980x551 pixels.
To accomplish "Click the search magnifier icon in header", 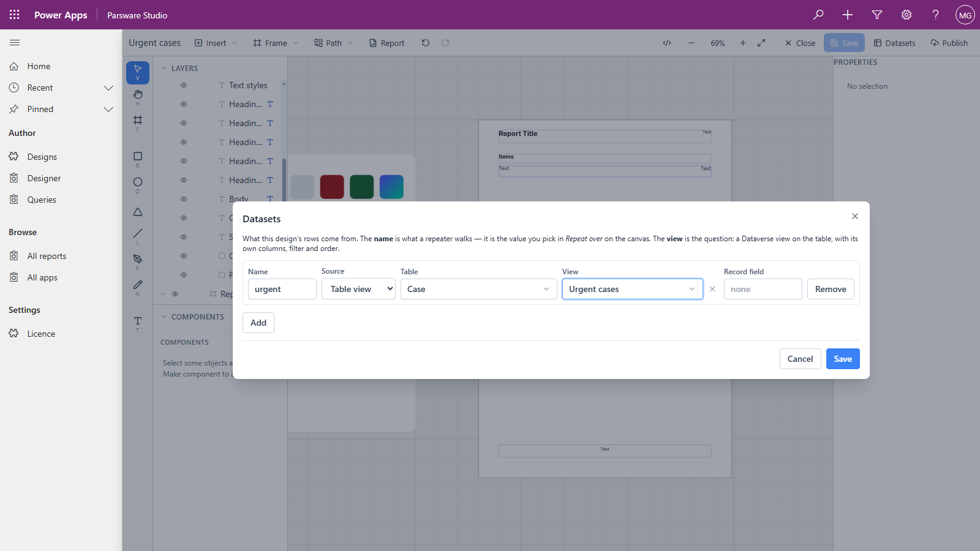I will point(818,15).
